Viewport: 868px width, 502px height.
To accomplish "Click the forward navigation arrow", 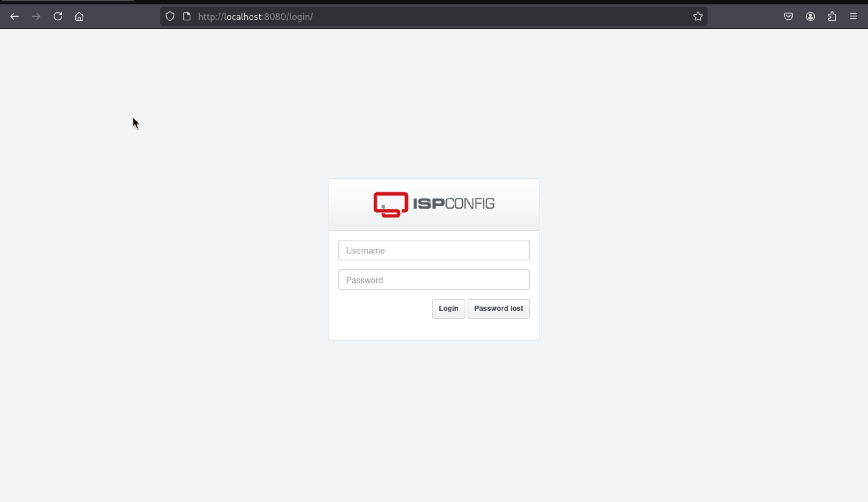I will (36, 17).
